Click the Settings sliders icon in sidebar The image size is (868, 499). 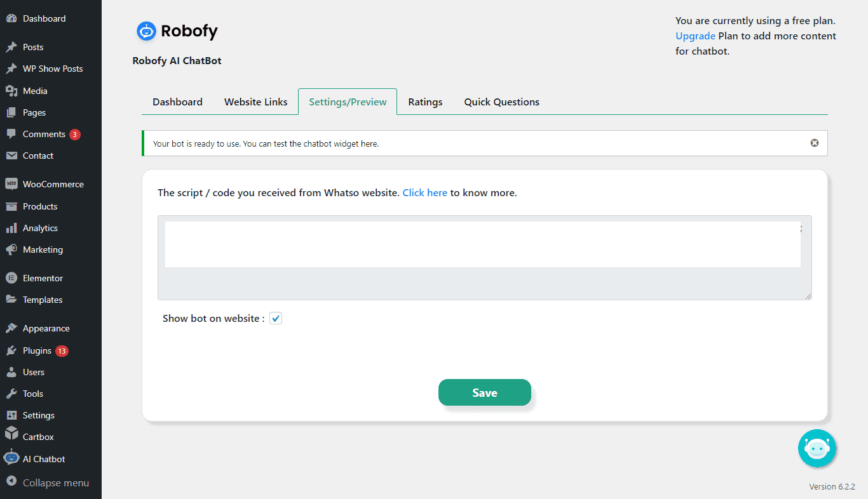click(11, 415)
